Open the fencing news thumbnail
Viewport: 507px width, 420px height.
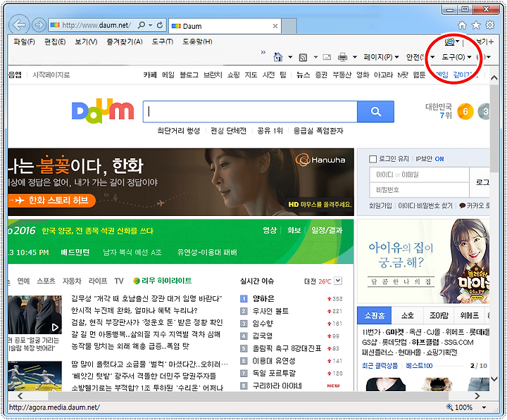pos(35,376)
